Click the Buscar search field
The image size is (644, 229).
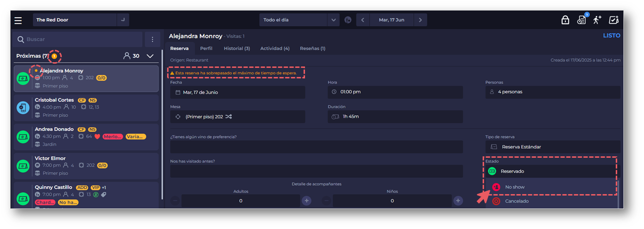78,39
